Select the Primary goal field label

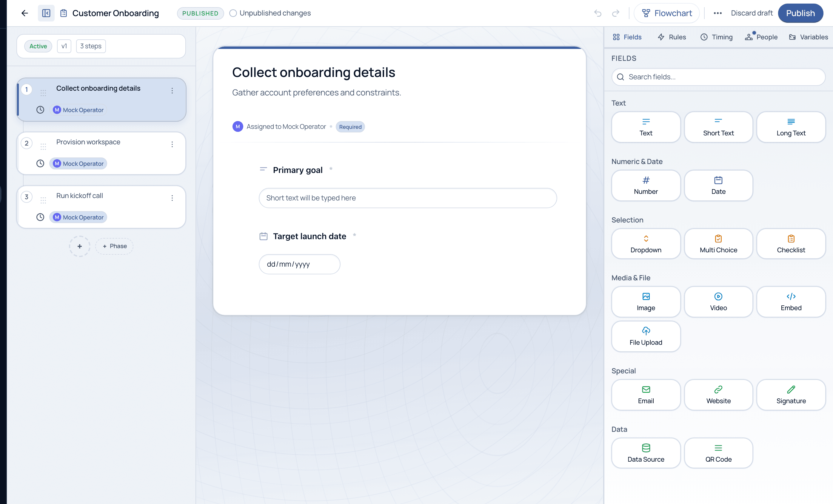coord(298,170)
